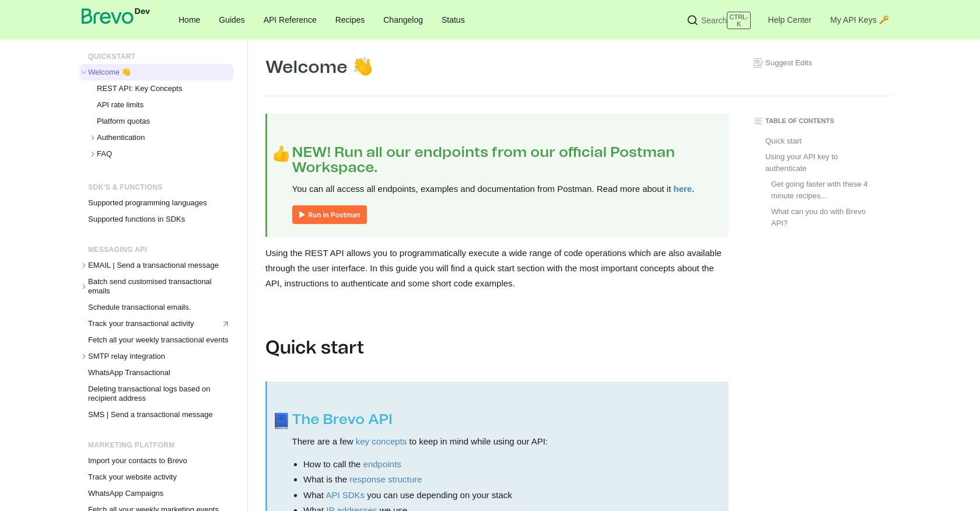Select Welcome in the sidebar
This screenshot has height=511, width=980.
[156, 72]
